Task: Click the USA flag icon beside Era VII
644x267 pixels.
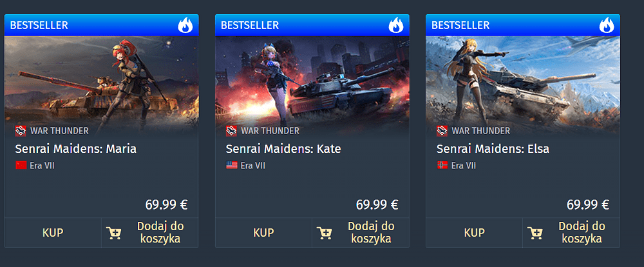Action: [232, 165]
